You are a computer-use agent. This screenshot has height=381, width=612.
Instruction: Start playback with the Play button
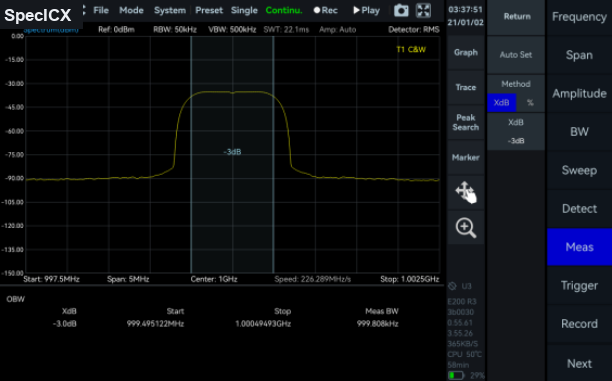pos(366,11)
